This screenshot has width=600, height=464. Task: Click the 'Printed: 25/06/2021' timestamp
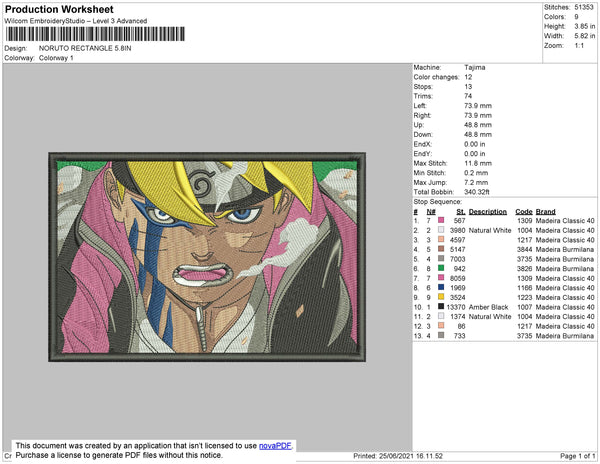click(398, 456)
